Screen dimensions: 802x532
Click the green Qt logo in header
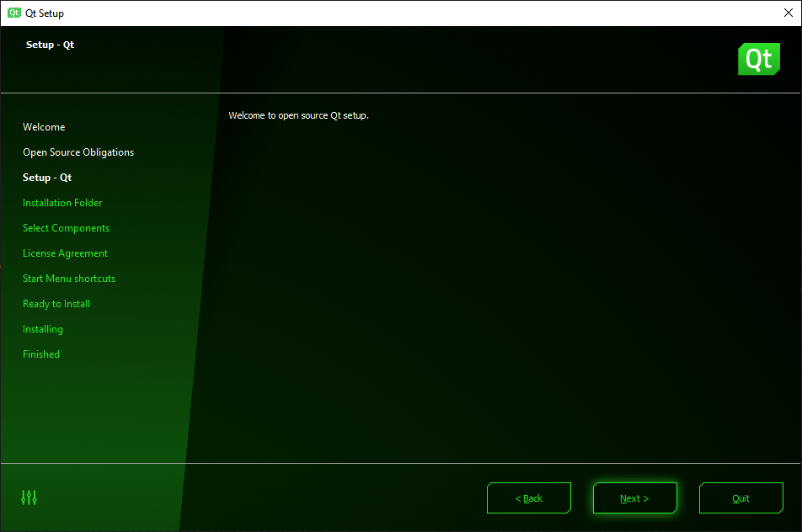point(758,59)
